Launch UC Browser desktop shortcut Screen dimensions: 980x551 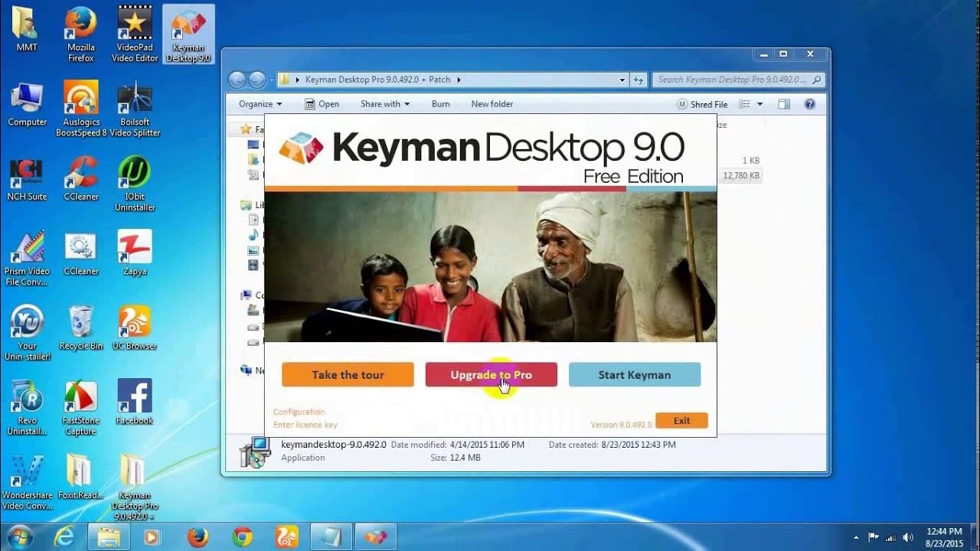click(x=134, y=328)
